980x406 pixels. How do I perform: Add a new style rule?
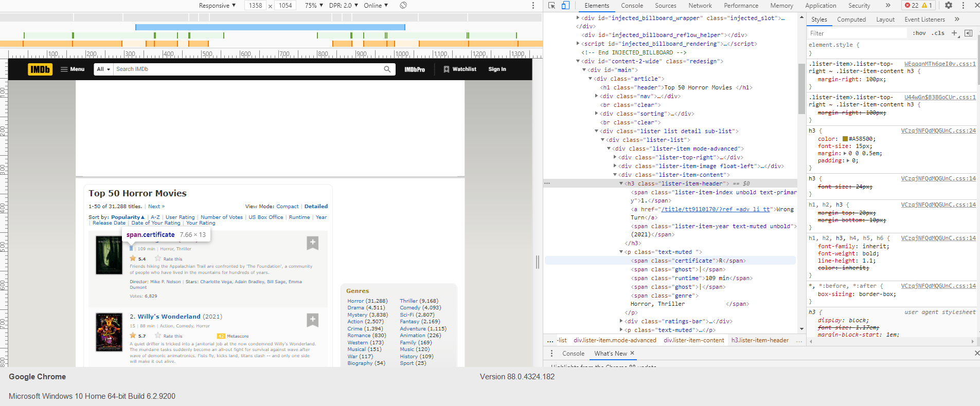pyautogui.click(x=954, y=33)
